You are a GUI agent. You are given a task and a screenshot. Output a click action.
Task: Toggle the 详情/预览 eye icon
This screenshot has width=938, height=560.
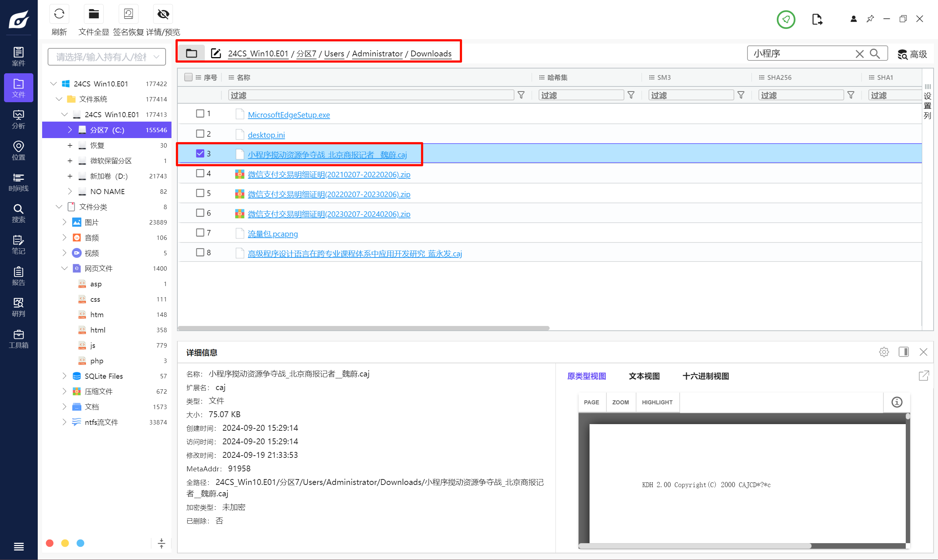pyautogui.click(x=163, y=14)
